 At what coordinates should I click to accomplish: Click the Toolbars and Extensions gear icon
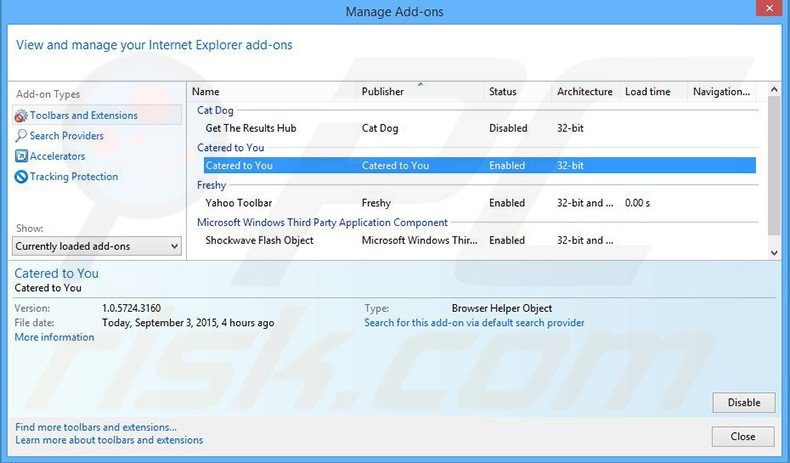21,116
